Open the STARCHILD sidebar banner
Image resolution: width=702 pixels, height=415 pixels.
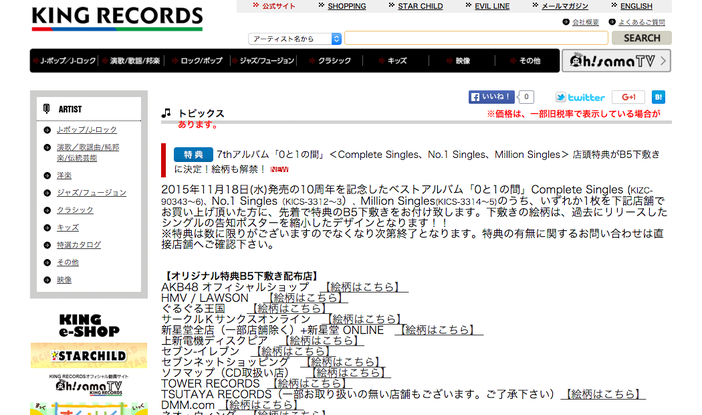tap(89, 355)
